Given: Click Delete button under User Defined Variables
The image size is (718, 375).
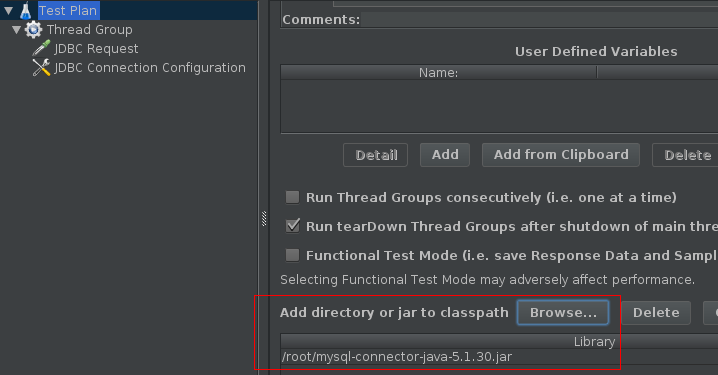Looking at the screenshot, I should pos(685,155).
